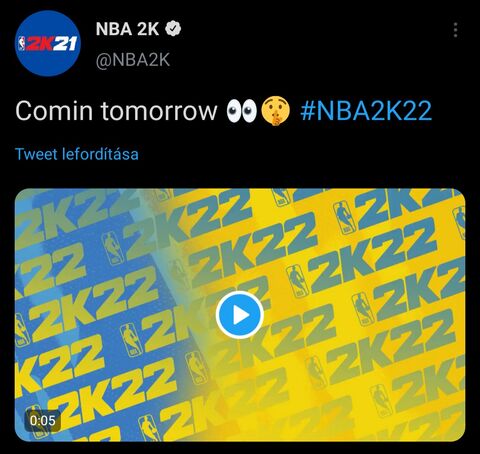The image size is (480, 454).
Task: Click the Tweet lefordítása translate link
Action: [x=77, y=154]
